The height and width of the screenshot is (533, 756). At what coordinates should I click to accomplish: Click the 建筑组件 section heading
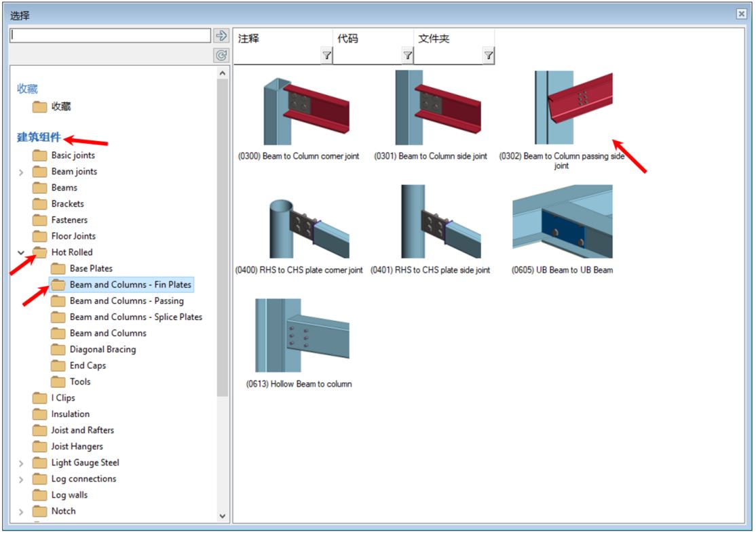click(39, 138)
